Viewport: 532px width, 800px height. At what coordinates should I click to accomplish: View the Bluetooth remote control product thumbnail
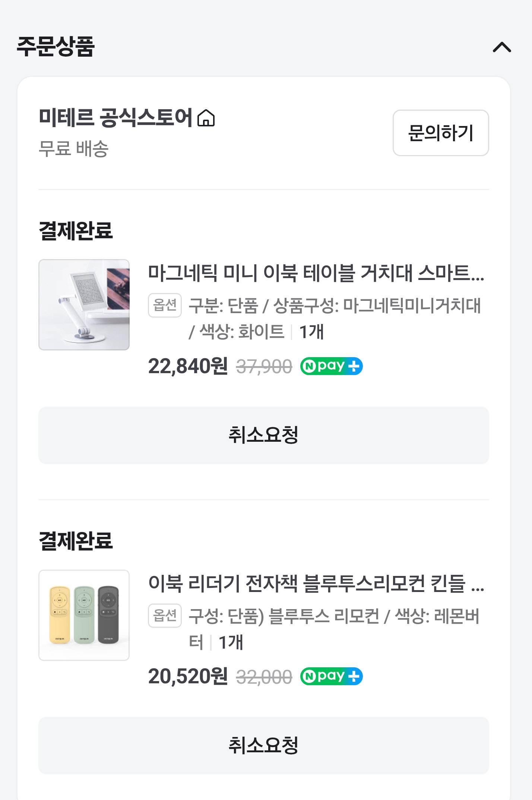84,615
